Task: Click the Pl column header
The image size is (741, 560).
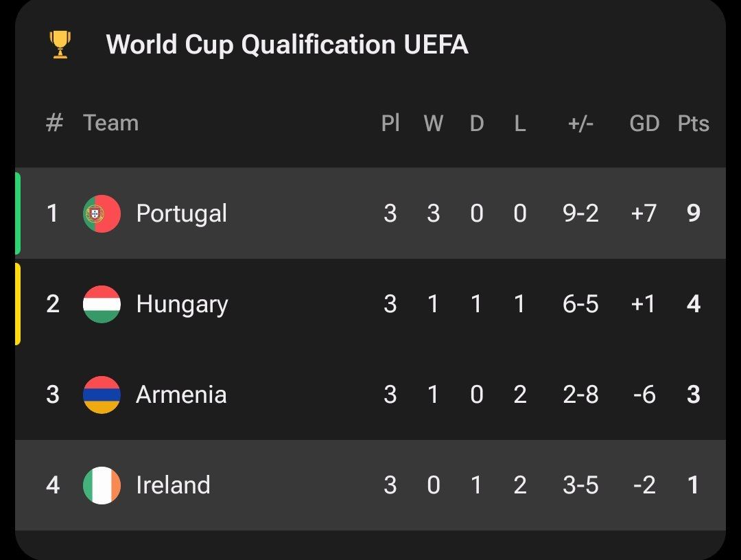Action: (x=390, y=124)
